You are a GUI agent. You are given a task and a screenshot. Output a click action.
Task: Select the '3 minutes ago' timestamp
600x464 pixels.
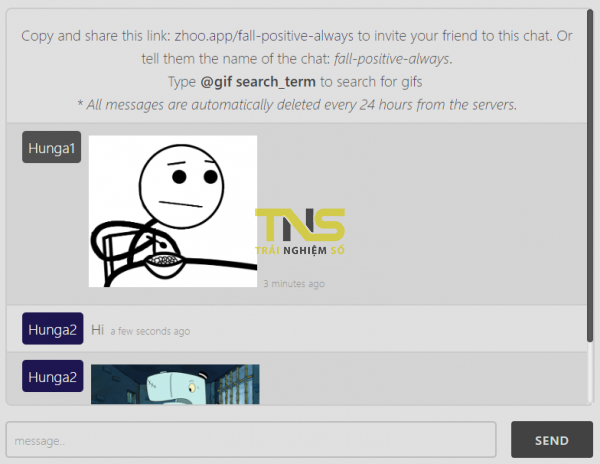[x=294, y=284]
